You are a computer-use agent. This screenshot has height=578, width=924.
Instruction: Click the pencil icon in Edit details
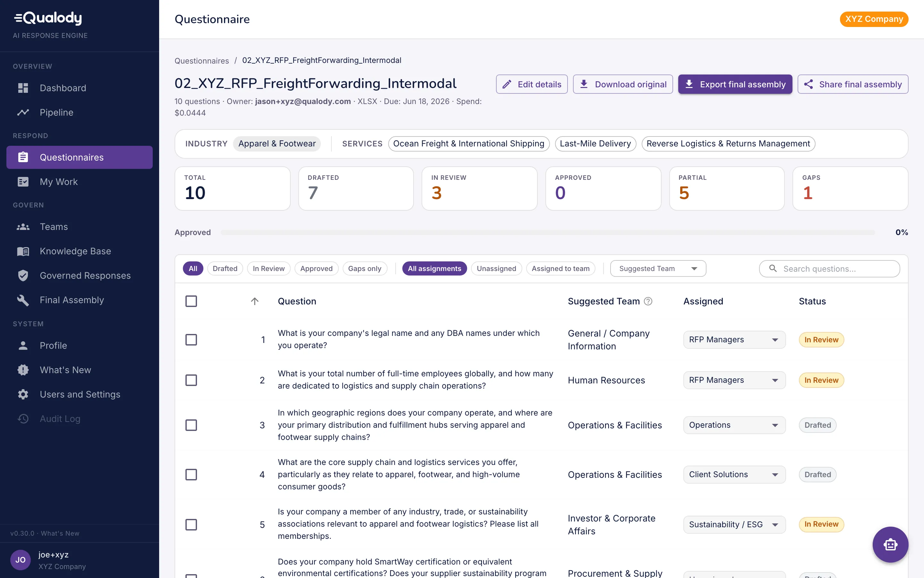click(507, 84)
